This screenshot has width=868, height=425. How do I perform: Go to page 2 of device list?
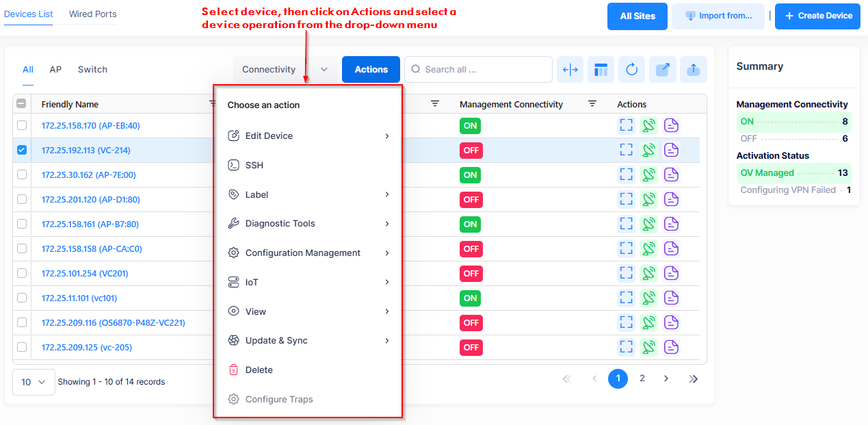(x=642, y=378)
